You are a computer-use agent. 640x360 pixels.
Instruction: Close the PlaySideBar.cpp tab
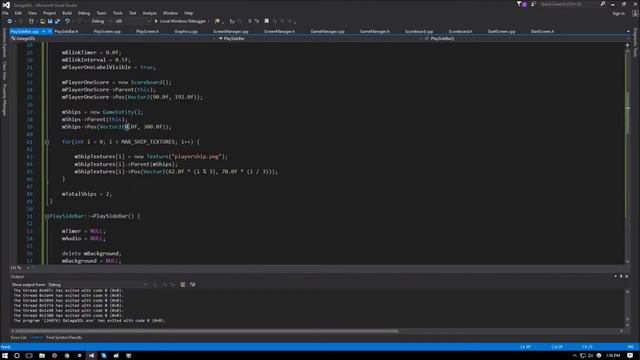point(50,31)
